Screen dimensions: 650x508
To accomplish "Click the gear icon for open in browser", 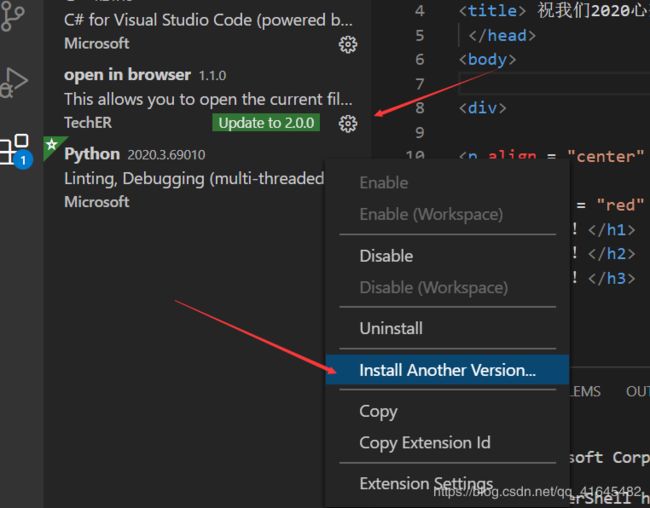I will click(348, 123).
